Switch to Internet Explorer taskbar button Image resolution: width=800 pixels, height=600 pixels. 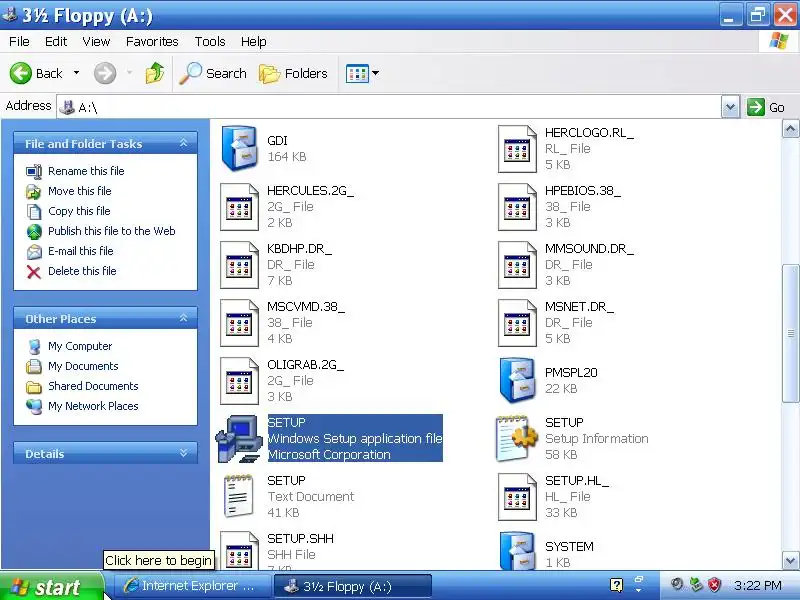pyautogui.click(x=191, y=586)
